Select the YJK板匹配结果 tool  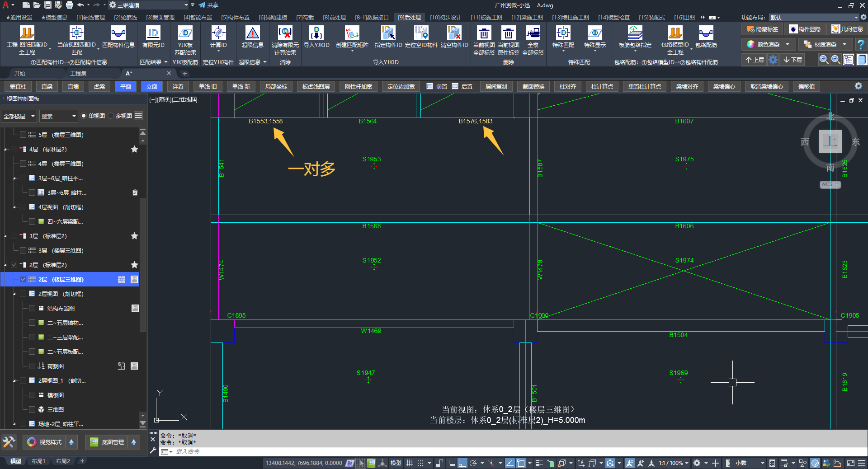click(x=185, y=33)
